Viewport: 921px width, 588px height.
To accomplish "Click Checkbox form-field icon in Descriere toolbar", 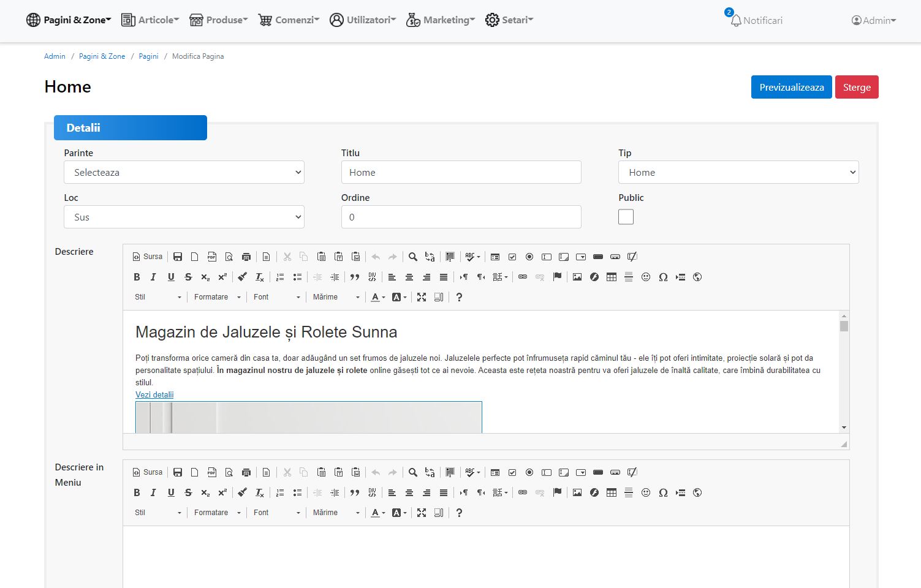I will tap(512, 257).
